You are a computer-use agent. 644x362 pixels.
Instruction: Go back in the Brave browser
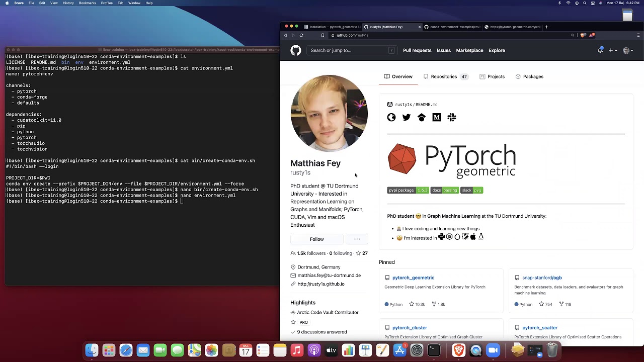click(285, 35)
